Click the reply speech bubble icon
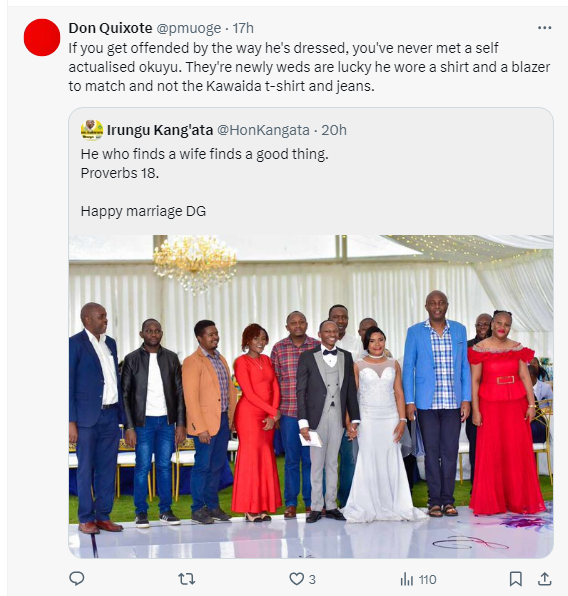Image resolution: width=568 pixels, height=596 pixels. tap(76, 579)
